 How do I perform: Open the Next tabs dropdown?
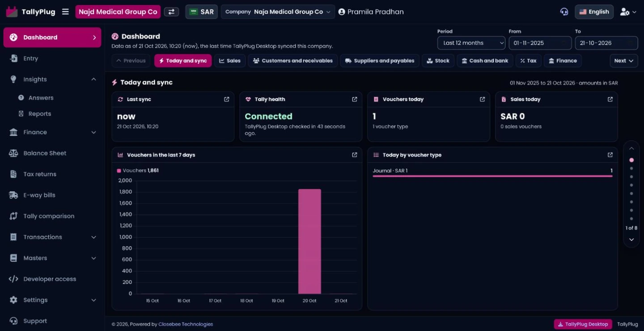[x=623, y=61]
